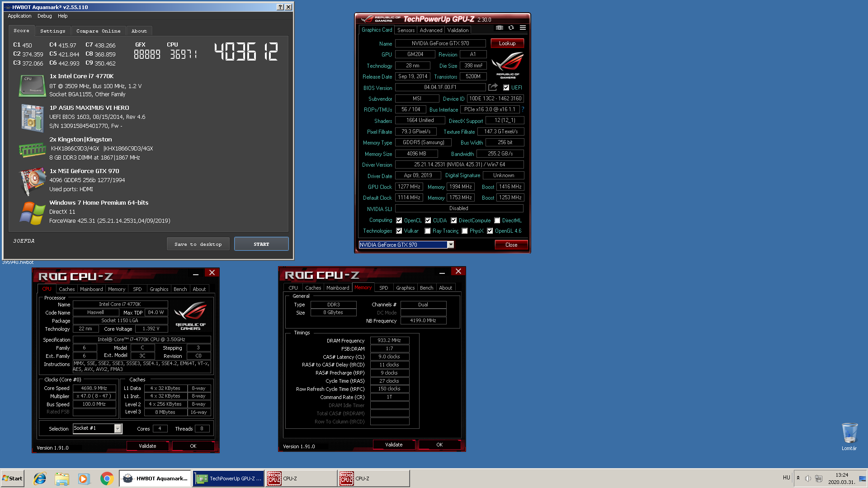Click network icon in system tray
868x488 pixels.
point(819,479)
